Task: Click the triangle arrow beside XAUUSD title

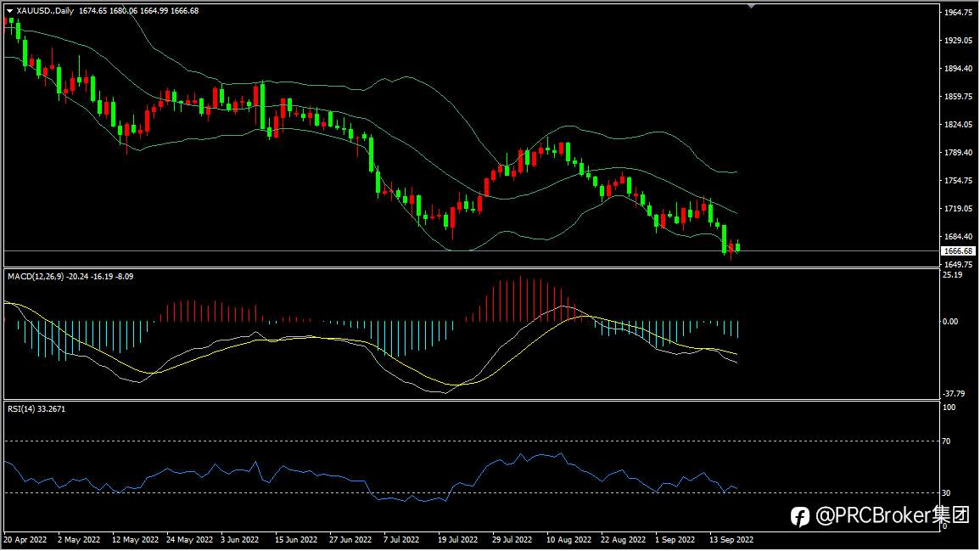Action: click(x=9, y=11)
